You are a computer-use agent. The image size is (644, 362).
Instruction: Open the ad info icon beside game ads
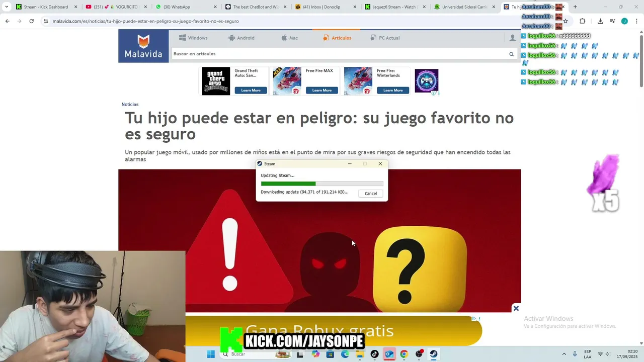pyautogui.click(x=434, y=93)
